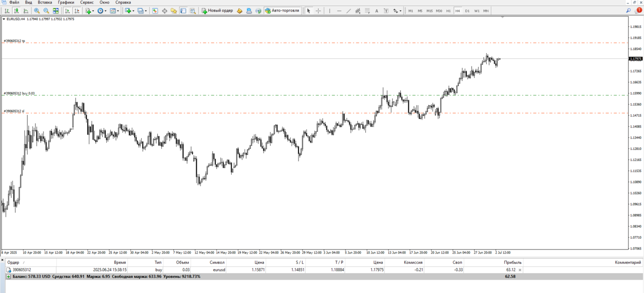Switch chart to line chart mode
The height and width of the screenshot is (293, 644).
[26, 10]
